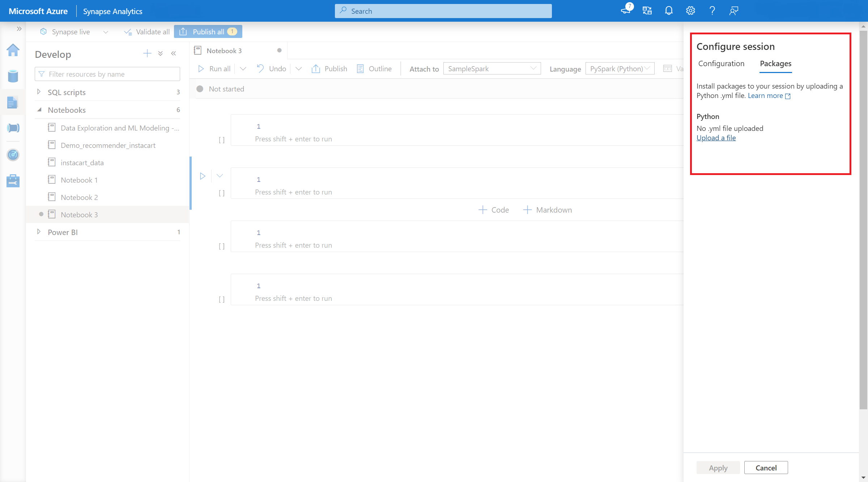
Task: Click Upload a file link for Python
Action: [716, 138]
